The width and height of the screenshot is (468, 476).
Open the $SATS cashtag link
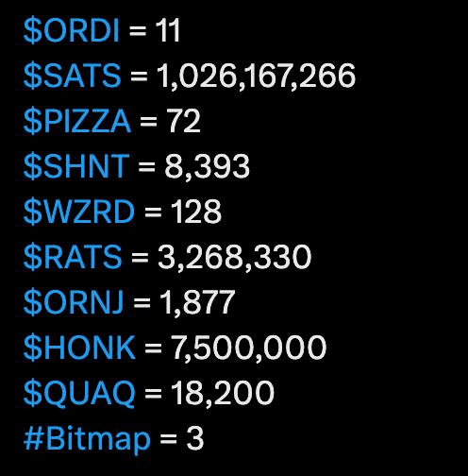coord(73,76)
